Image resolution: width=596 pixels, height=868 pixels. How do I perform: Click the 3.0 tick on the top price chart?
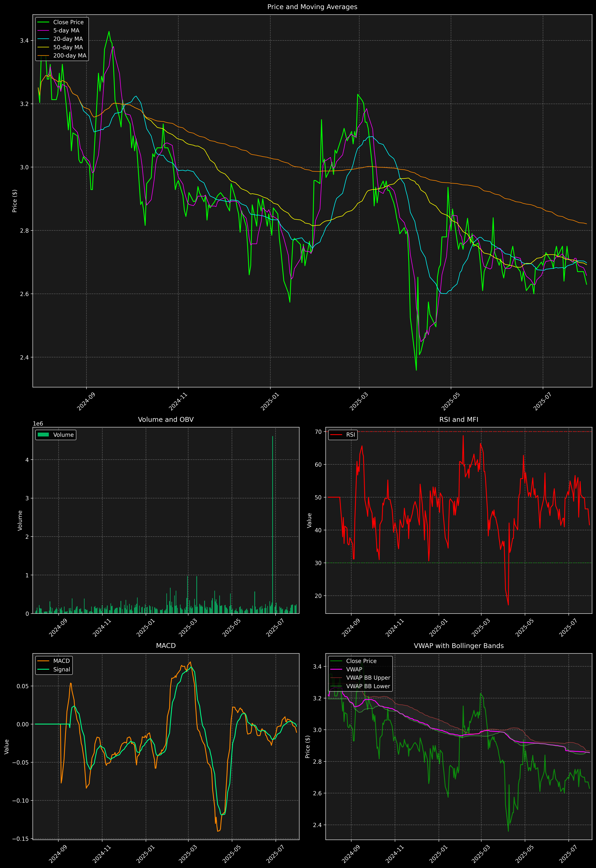point(24,167)
